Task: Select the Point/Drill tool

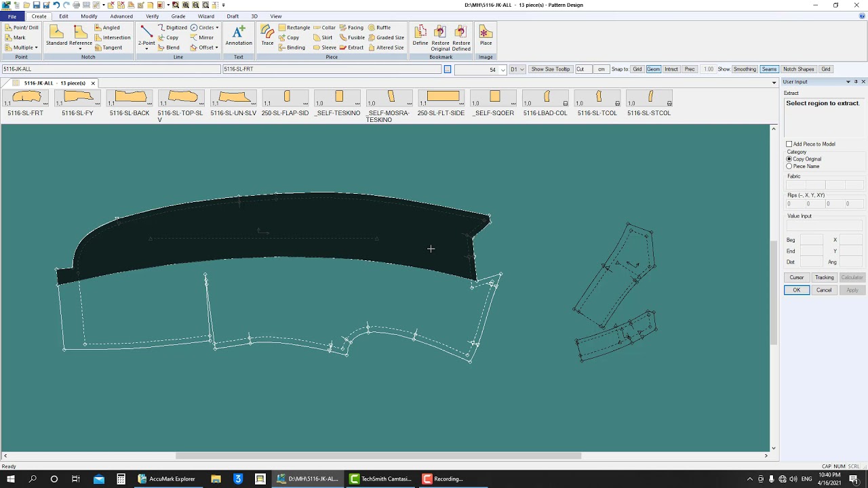Action: (x=22, y=28)
